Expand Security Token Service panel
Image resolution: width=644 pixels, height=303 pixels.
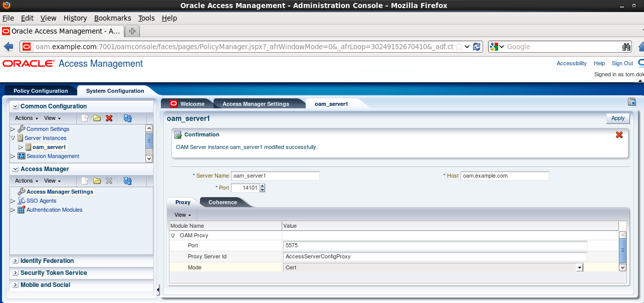click(16, 273)
